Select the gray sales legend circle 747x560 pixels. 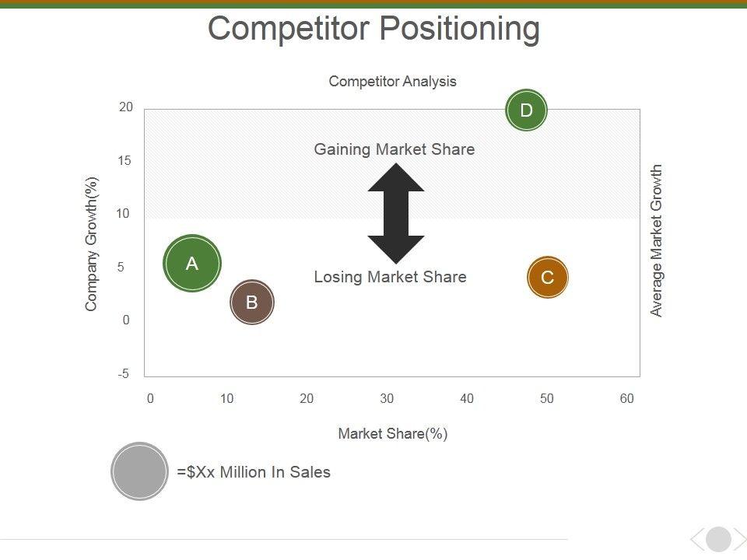tap(140, 471)
